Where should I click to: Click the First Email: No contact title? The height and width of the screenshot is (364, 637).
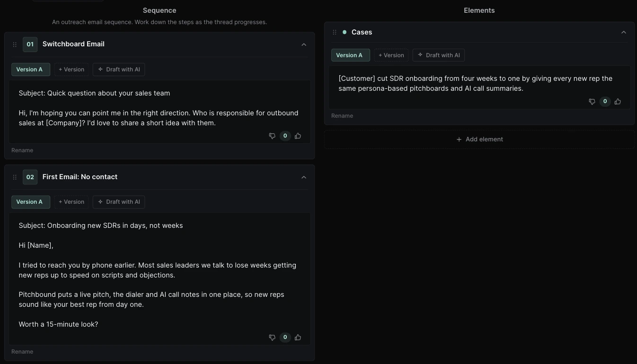click(80, 177)
